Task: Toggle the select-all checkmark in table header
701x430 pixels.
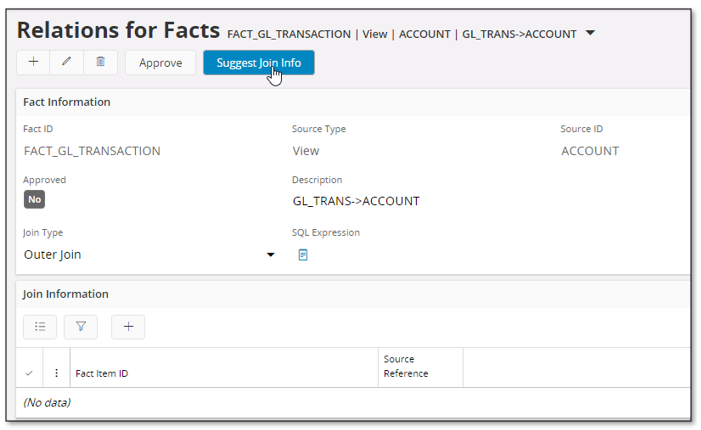Action: [29, 373]
